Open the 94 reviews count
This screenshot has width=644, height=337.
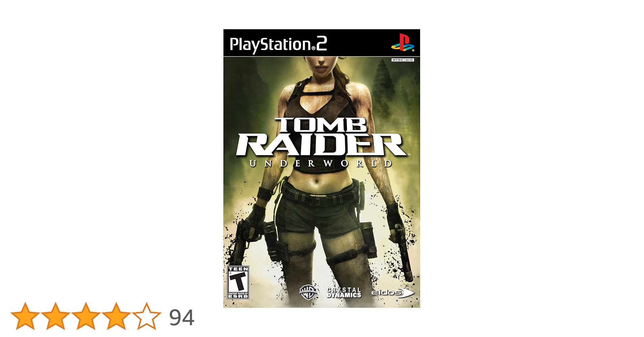pyautogui.click(x=182, y=317)
